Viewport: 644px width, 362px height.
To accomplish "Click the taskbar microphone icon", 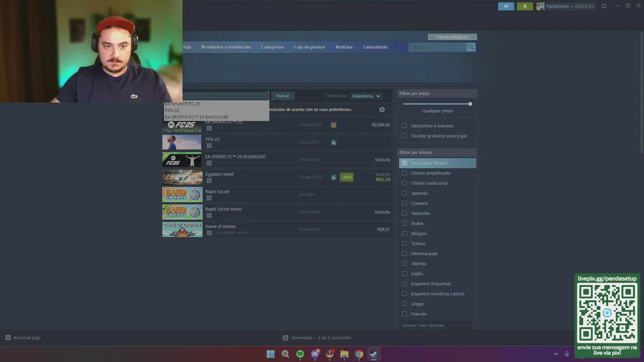I will (567, 354).
